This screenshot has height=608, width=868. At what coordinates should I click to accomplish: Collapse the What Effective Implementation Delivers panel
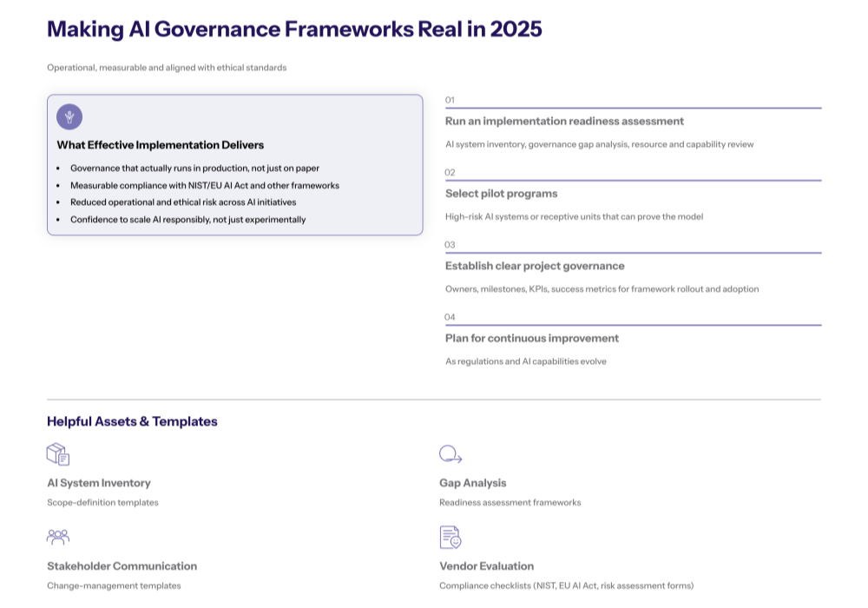pyautogui.click(x=159, y=144)
